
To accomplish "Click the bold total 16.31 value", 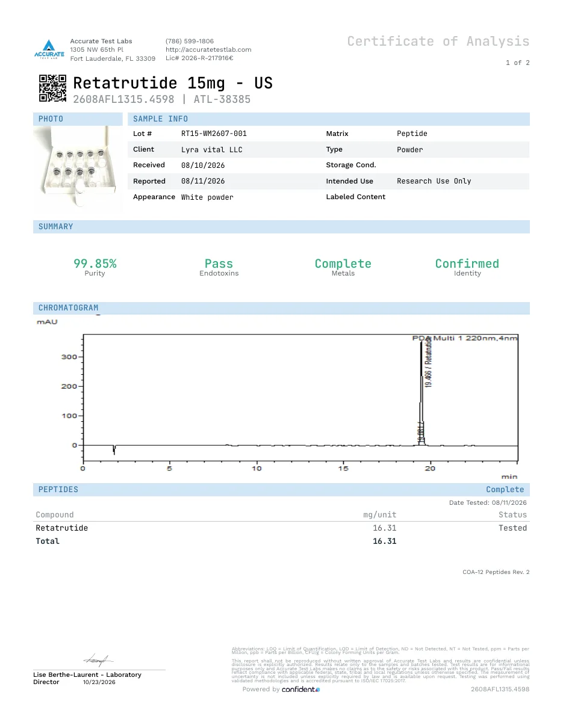I will point(385,541).
